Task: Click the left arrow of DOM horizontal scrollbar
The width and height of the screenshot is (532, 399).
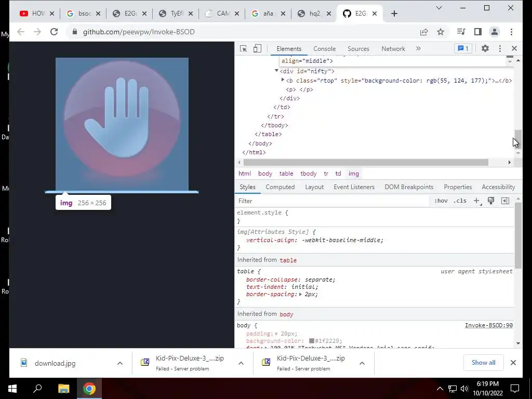Action: click(x=239, y=163)
